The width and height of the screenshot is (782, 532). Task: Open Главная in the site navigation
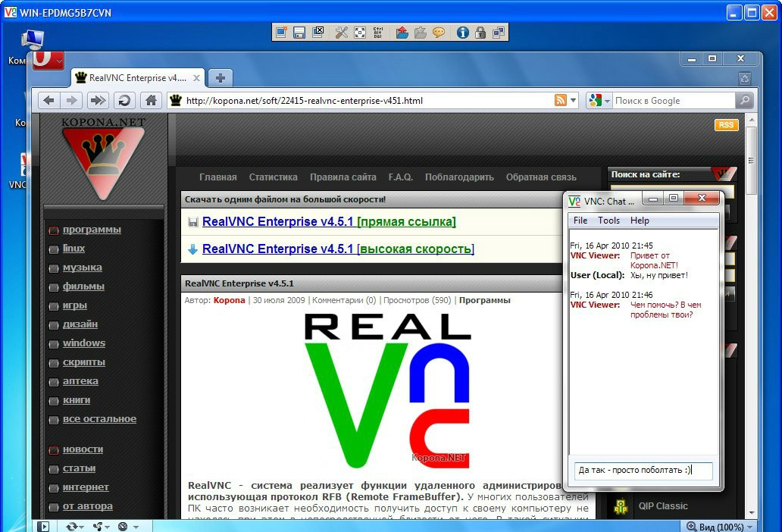(x=218, y=177)
